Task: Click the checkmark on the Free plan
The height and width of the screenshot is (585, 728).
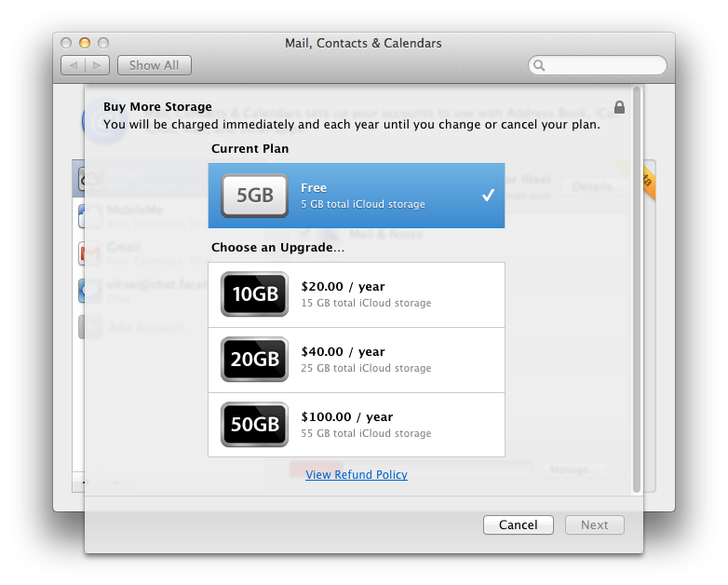Action: pyautogui.click(x=488, y=195)
